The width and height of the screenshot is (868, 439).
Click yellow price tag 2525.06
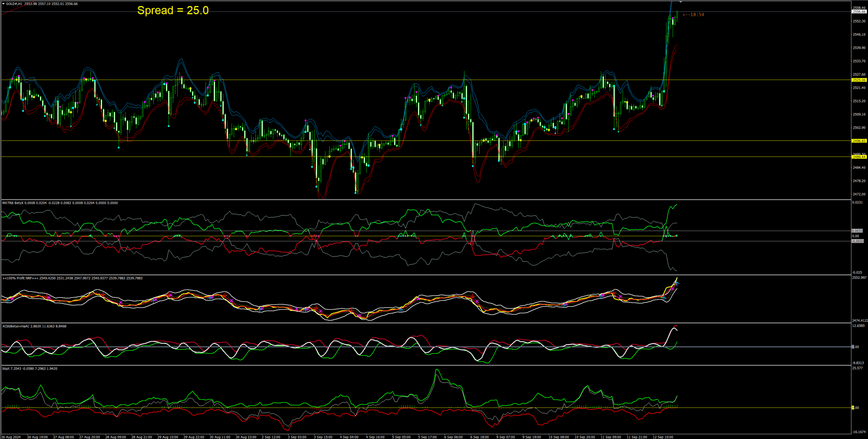pyautogui.click(x=859, y=80)
